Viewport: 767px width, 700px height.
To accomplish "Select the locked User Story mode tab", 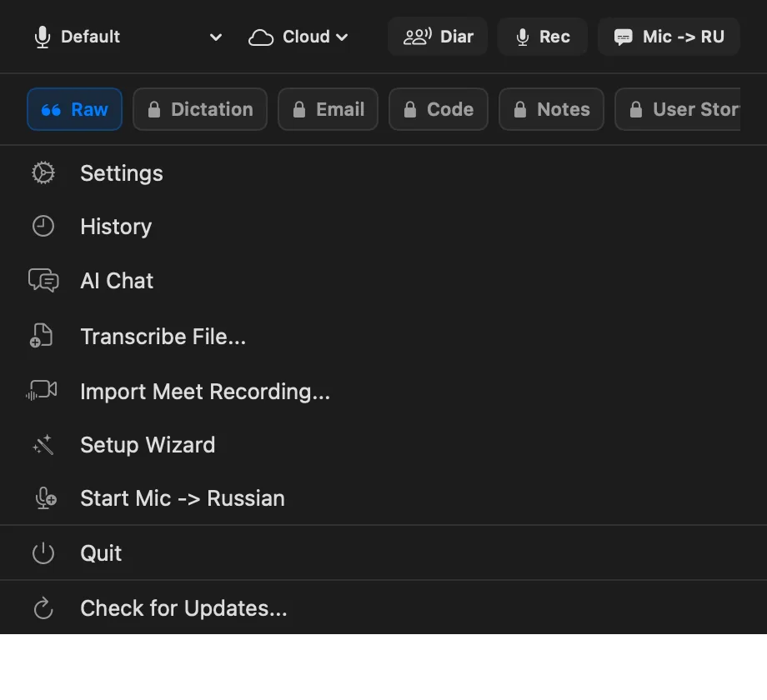I will coord(678,109).
